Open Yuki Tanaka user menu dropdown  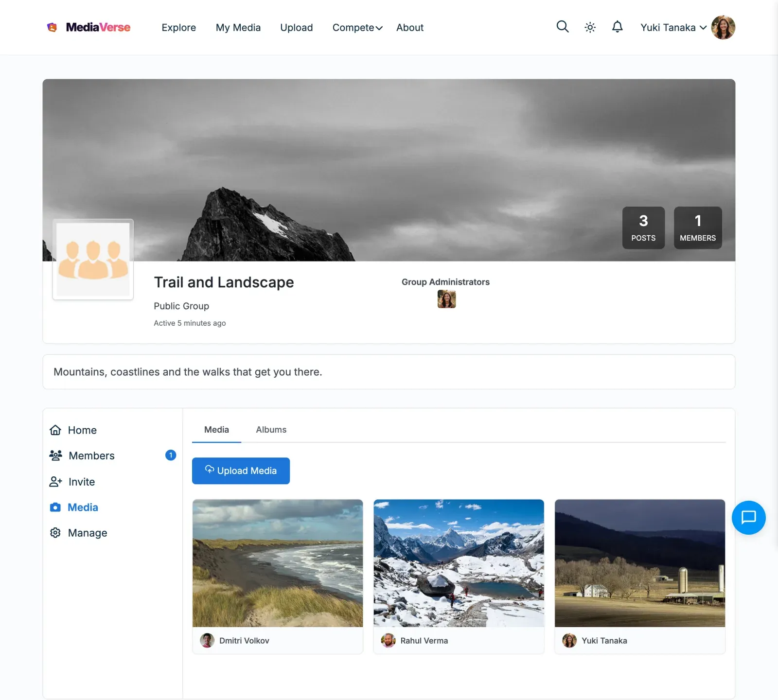click(x=673, y=28)
